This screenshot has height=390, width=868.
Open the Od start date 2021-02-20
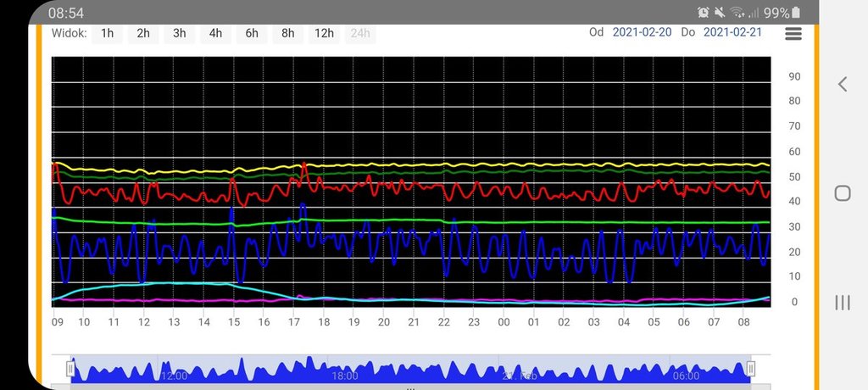(642, 32)
